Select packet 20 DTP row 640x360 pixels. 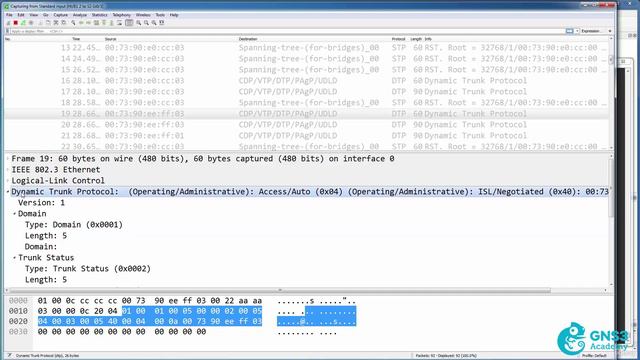[306, 125]
